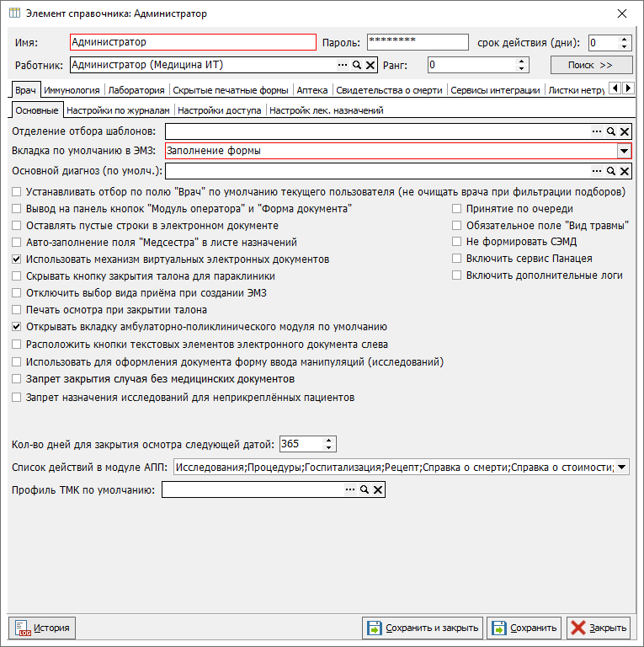Expand Вкладка по умолчанию в ЭМЗ dropdown
The height and width of the screenshot is (647, 644).
pos(624,151)
